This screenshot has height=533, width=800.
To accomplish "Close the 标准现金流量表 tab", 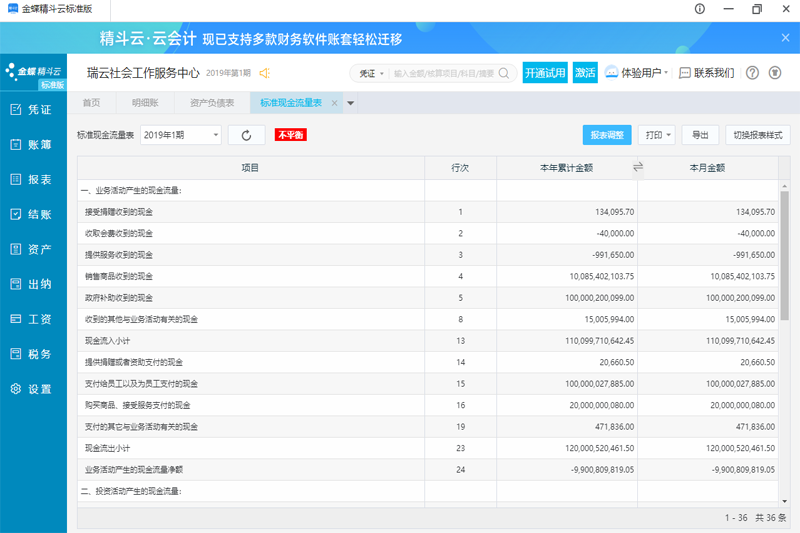I will [x=334, y=103].
